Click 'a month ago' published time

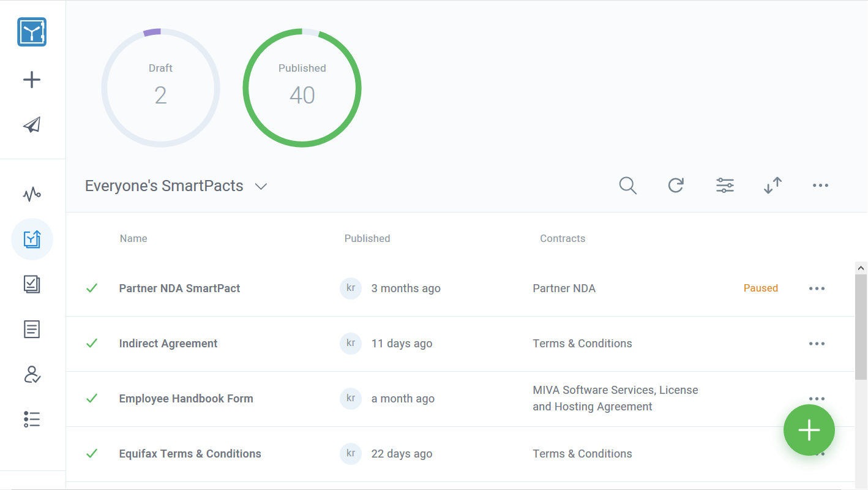click(x=403, y=399)
